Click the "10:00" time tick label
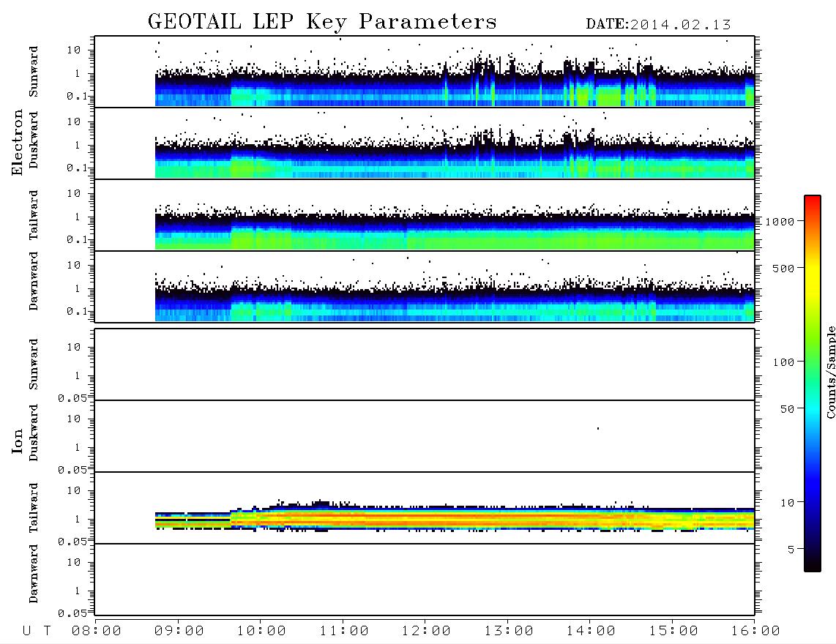This screenshot has height=644, width=836. click(x=261, y=632)
